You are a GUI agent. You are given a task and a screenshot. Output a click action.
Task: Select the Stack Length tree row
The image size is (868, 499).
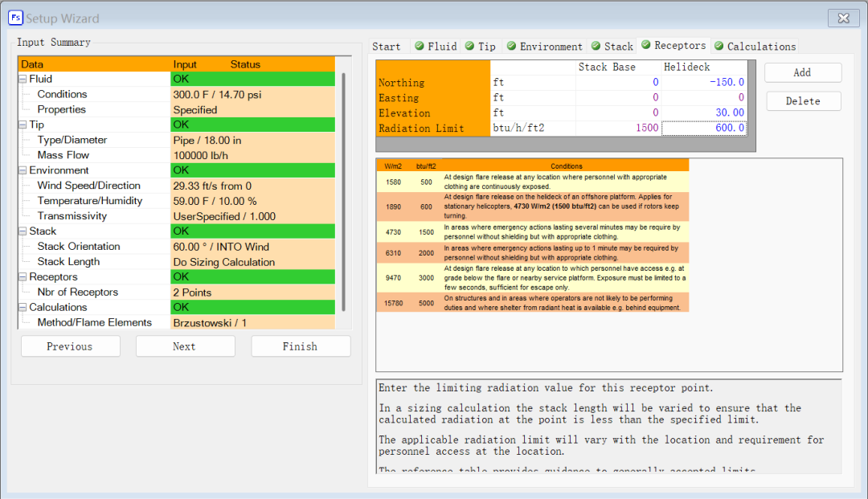coord(177,262)
